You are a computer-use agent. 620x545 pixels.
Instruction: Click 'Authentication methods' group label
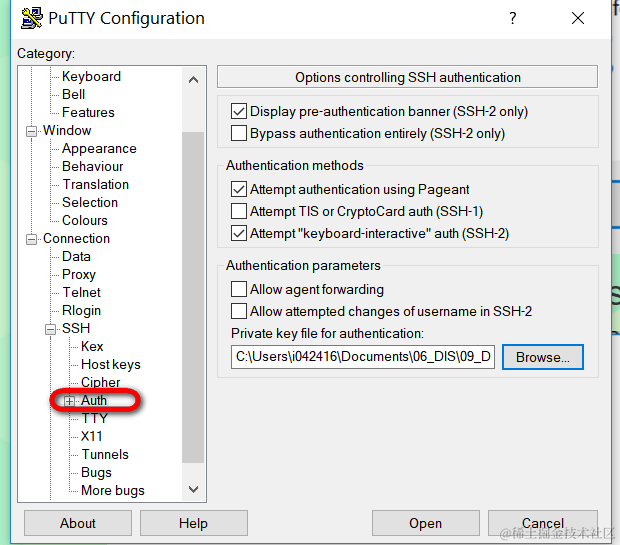pyautogui.click(x=295, y=165)
